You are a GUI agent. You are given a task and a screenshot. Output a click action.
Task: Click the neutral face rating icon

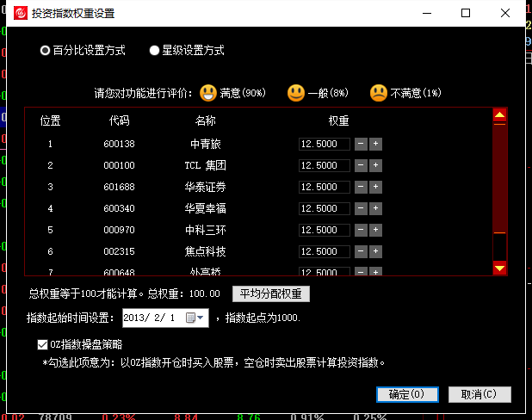(x=296, y=92)
